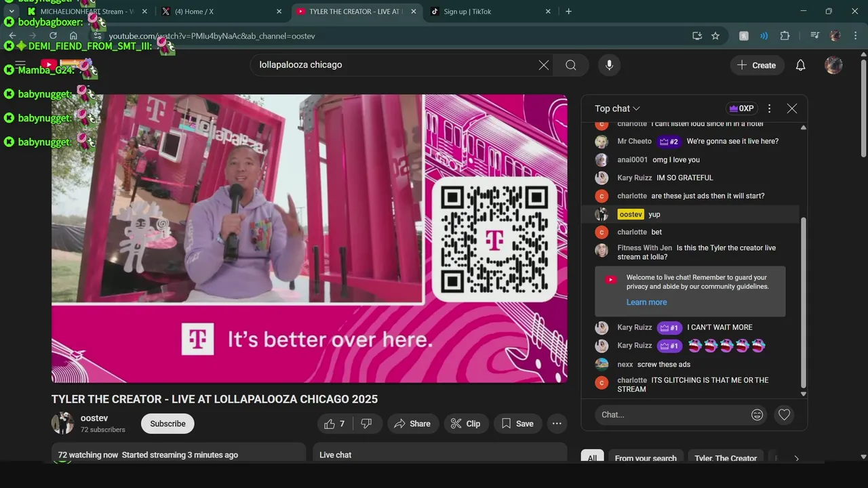
Task: Click the magnifying glass search button
Action: 571,65
